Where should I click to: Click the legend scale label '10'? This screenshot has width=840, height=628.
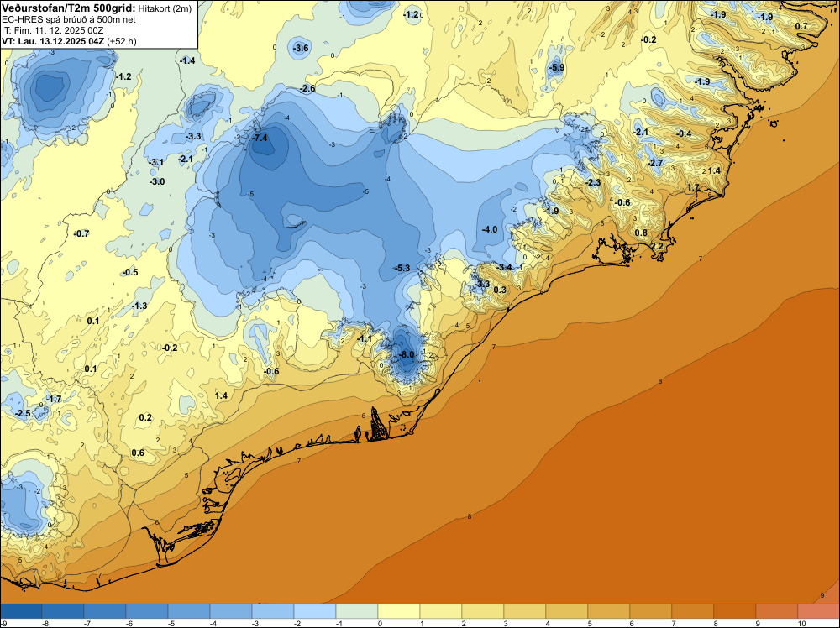(x=801, y=623)
